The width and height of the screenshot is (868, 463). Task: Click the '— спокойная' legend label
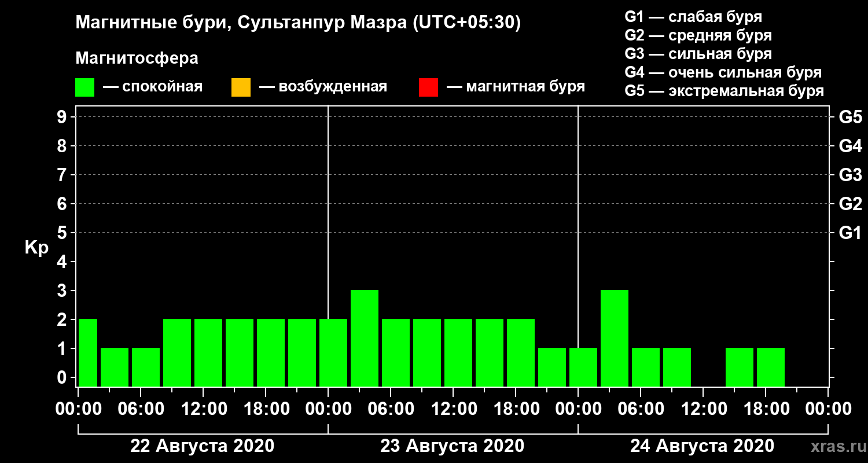click(x=153, y=87)
